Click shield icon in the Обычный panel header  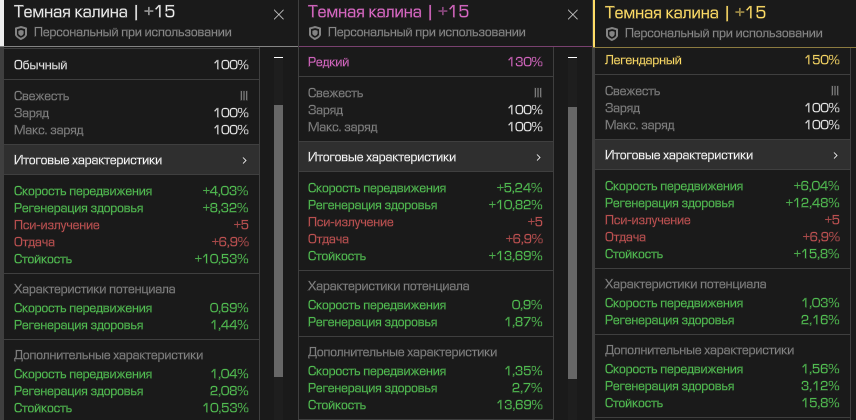[x=21, y=33]
